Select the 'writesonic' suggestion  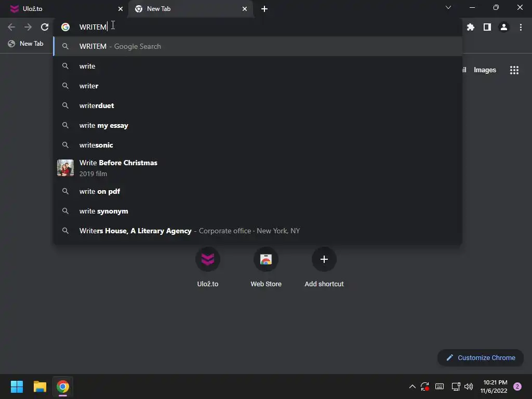click(x=258, y=145)
